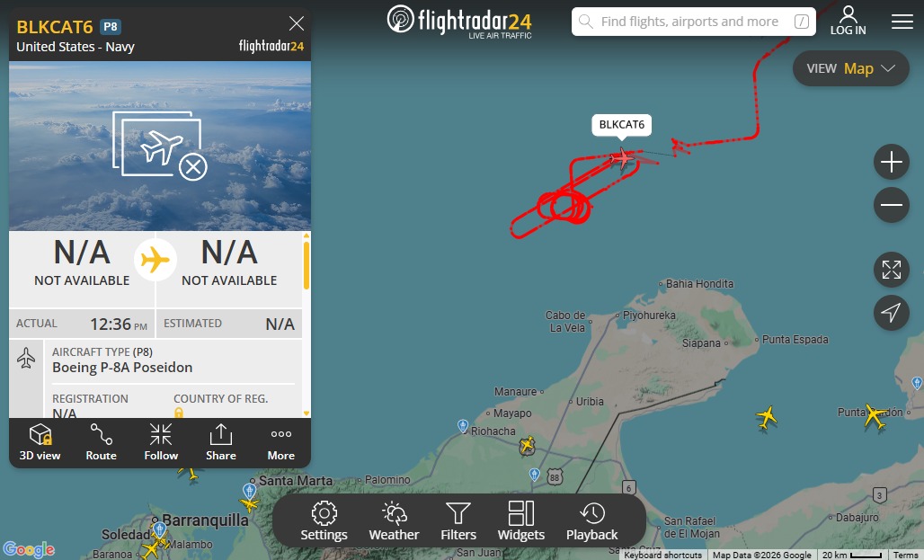Open the More options menu

pyautogui.click(x=281, y=442)
